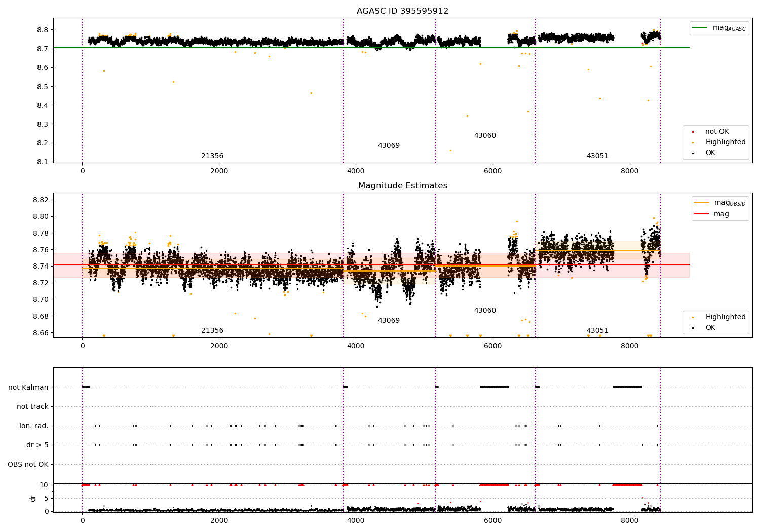Select the 'OK' entry in the Magnitude Estimates legend
This screenshot has width=760, height=532.
tap(710, 328)
